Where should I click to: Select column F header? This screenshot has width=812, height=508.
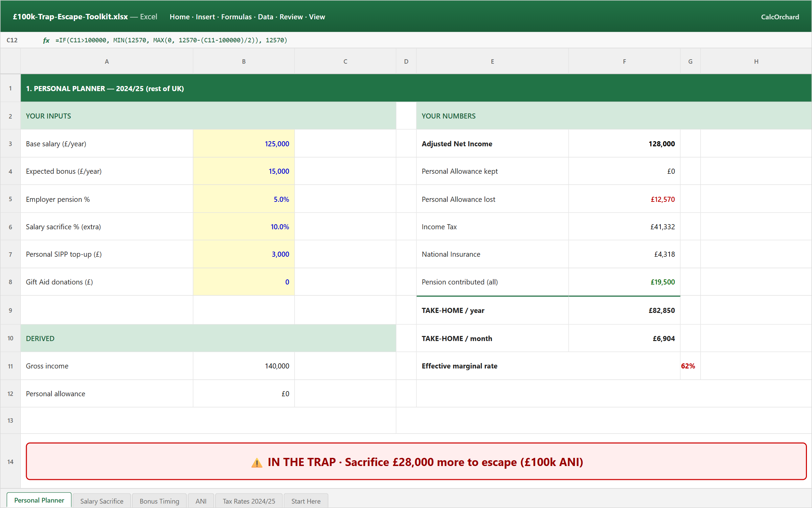(624, 61)
